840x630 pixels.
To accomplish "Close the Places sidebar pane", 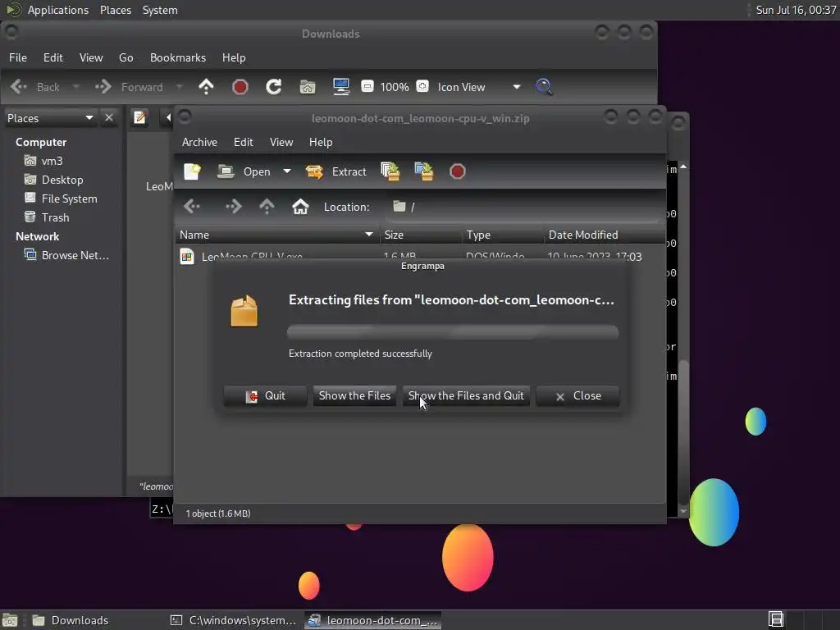I will pos(109,117).
